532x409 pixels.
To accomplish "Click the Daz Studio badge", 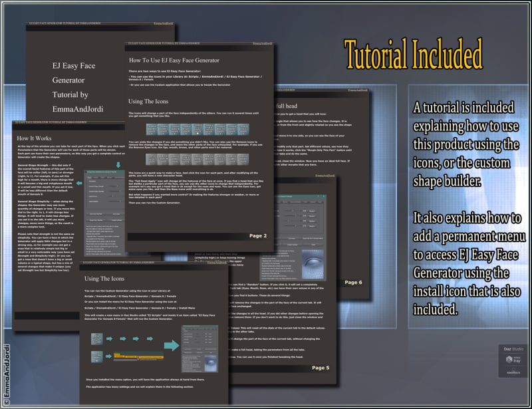I will tap(513, 349).
